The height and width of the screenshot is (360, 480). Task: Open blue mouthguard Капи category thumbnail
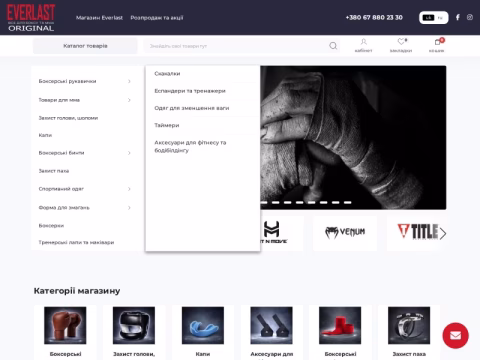[203, 325]
